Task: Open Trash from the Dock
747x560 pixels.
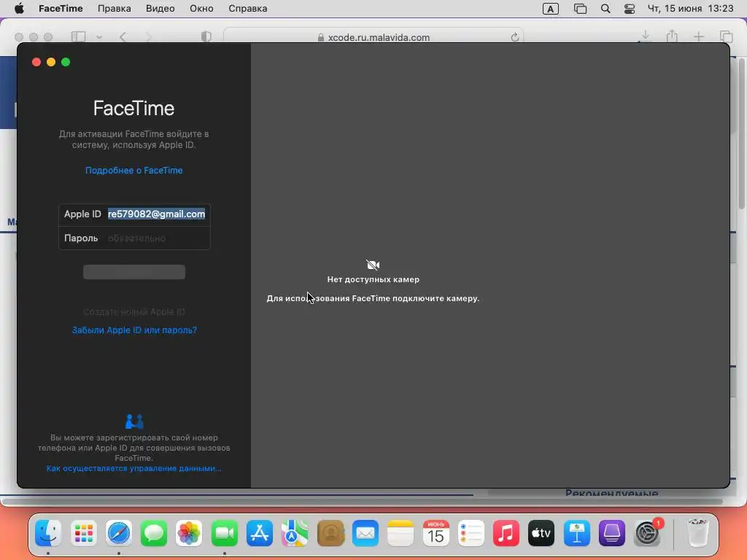Action: pos(698,533)
